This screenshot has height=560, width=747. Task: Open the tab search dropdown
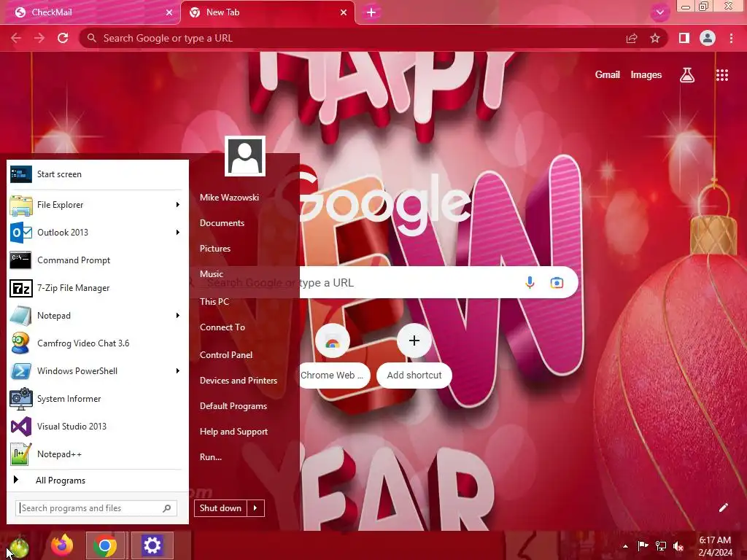659,12
